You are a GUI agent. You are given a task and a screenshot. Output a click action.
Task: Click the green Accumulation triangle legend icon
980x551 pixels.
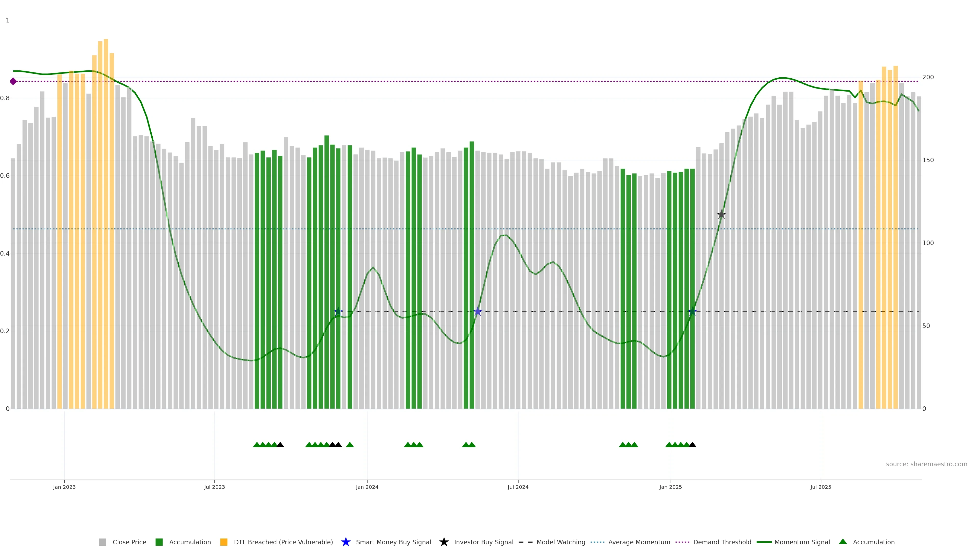click(843, 542)
